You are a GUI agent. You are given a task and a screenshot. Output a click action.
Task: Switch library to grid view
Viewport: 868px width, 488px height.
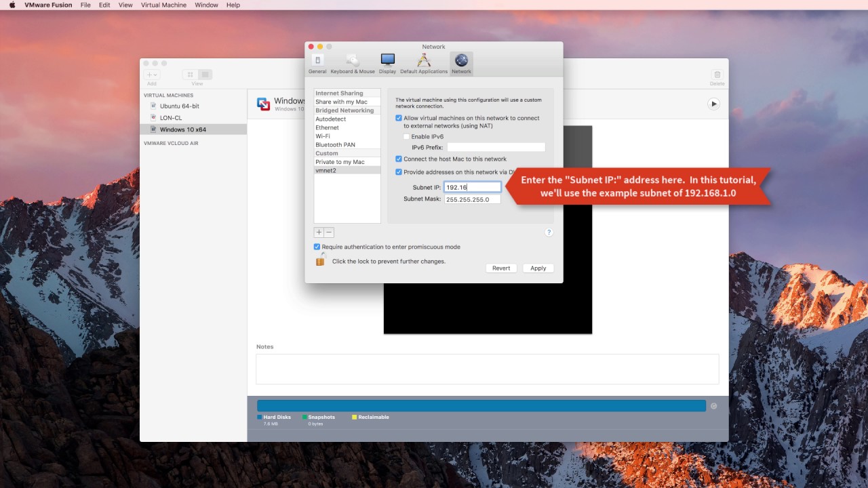coord(191,75)
